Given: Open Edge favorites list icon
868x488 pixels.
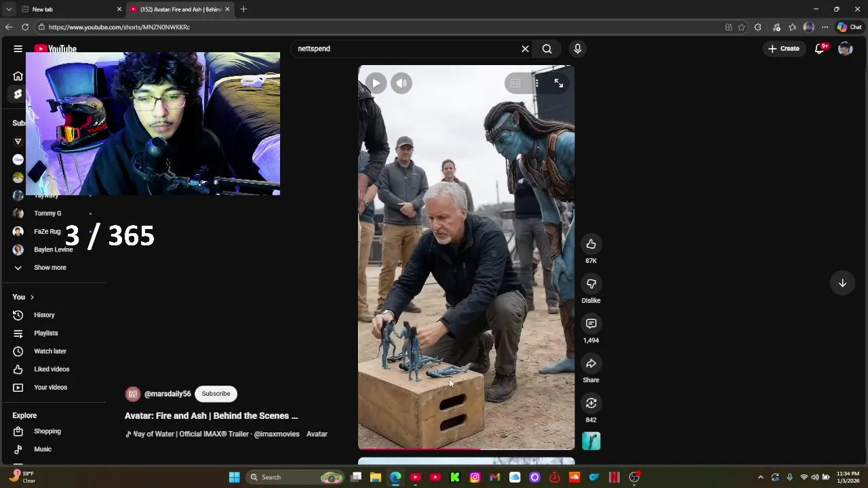Looking at the screenshot, I should [792, 27].
